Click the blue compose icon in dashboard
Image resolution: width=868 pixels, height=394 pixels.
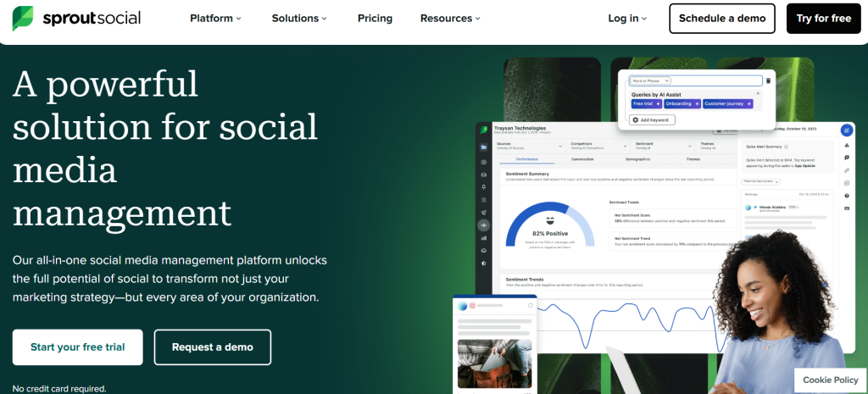click(846, 130)
